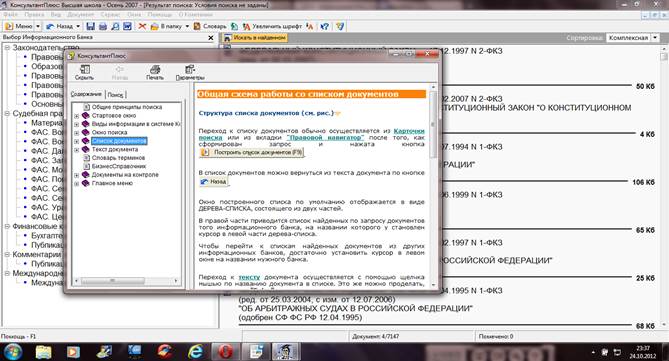Collapse the 'Комментарии' tree section in main window

[7, 254]
